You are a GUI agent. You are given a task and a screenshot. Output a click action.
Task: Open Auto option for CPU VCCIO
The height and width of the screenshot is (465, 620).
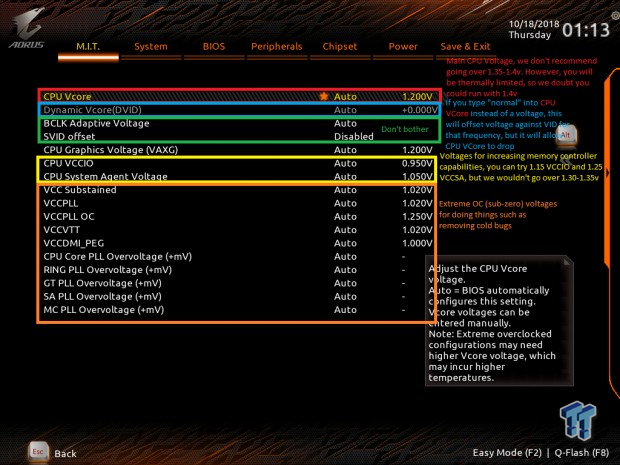345,163
